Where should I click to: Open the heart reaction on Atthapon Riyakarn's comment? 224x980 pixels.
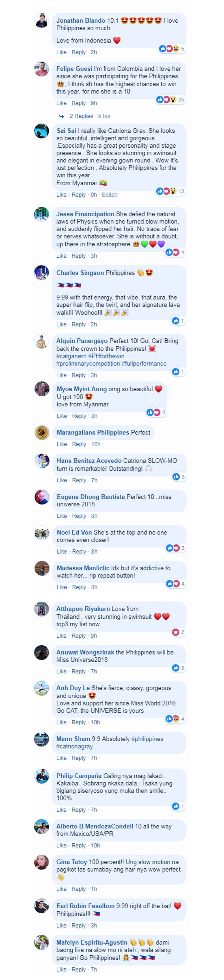(178, 632)
